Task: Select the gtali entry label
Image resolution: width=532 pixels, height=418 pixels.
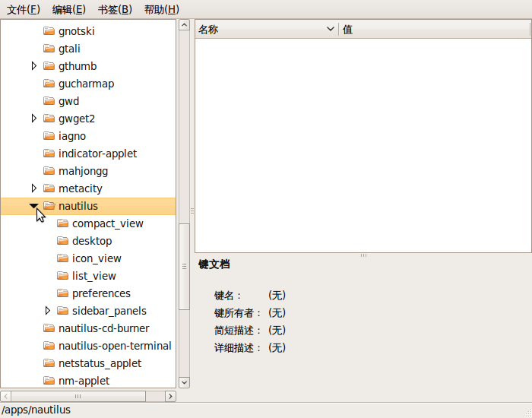Action: 69,49
